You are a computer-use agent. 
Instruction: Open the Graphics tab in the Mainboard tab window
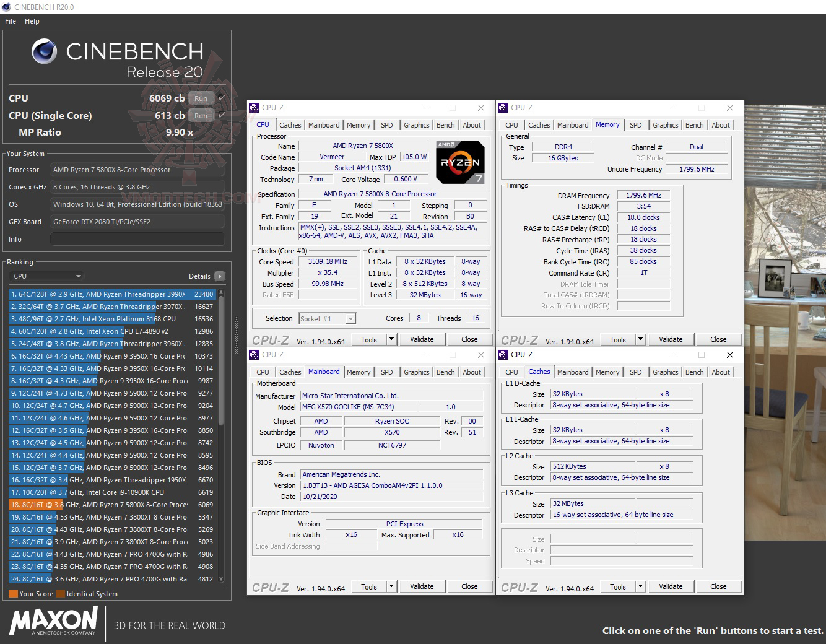point(416,372)
